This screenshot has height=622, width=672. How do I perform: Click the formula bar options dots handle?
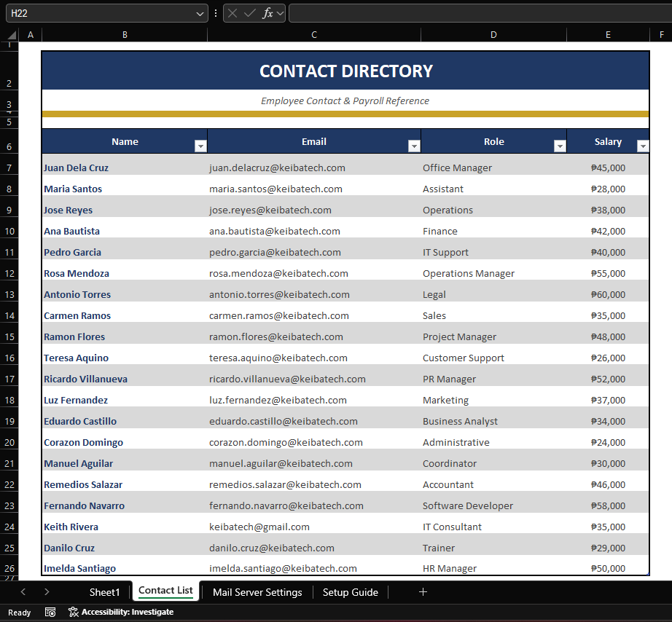coord(216,13)
